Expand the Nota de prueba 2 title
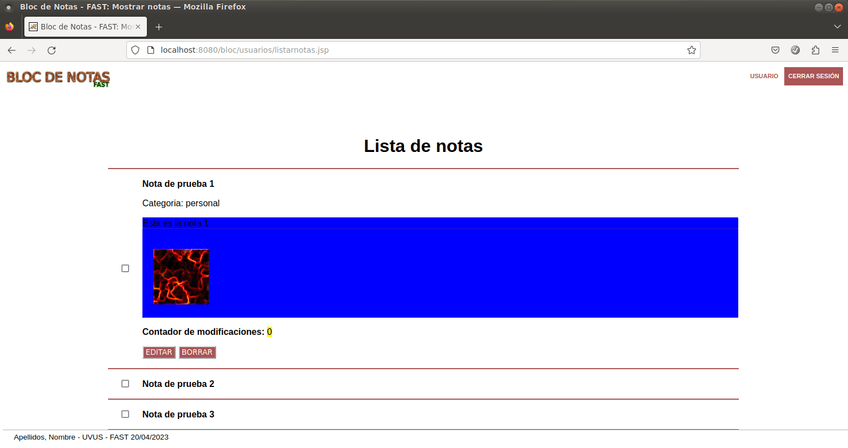848x448 pixels. coord(178,384)
